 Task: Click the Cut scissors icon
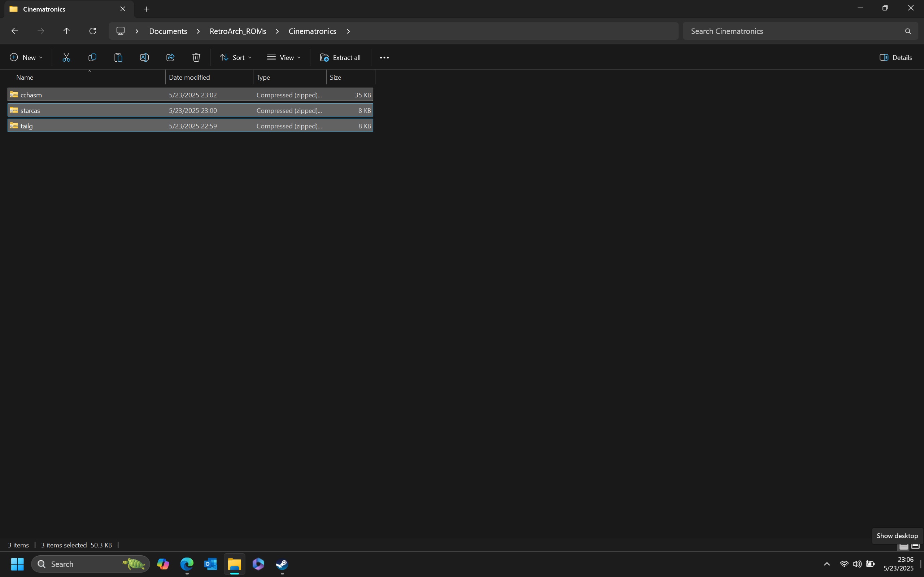(x=66, y=58)
